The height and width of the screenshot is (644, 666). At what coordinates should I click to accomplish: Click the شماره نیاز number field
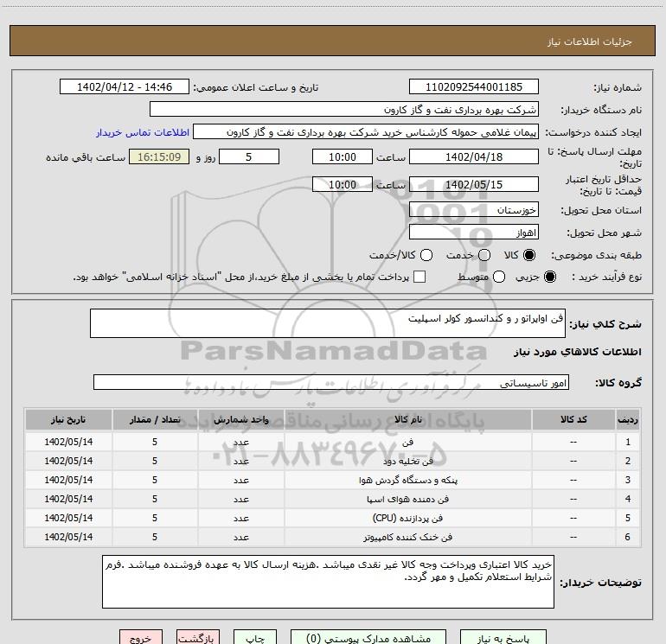click(x=474, y=86)
